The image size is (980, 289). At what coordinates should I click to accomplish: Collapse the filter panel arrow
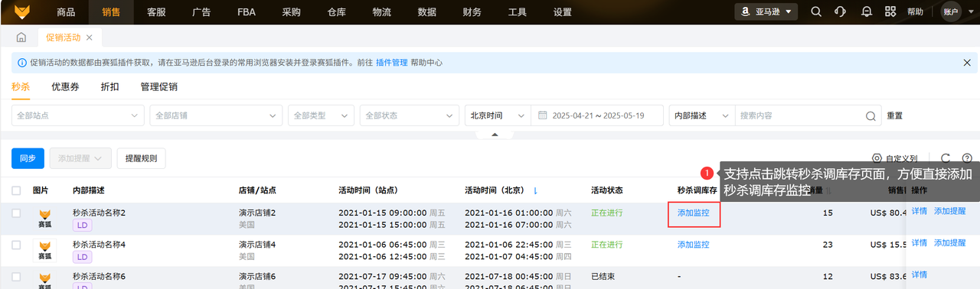tap(495, 135)
